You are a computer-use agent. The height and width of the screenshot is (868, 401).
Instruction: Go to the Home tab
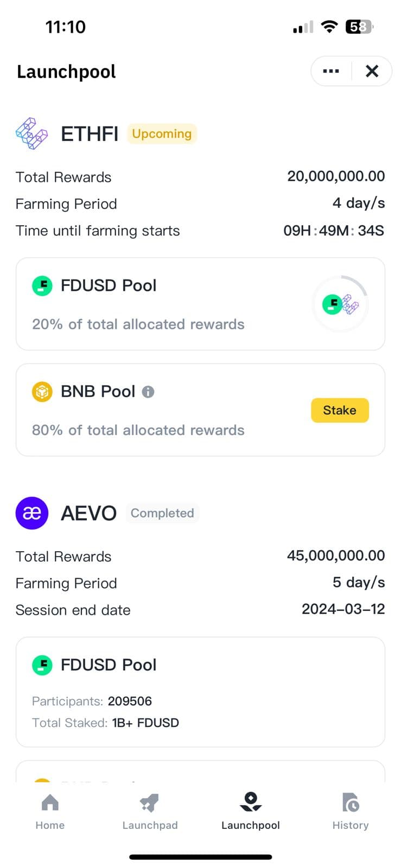coord(50,812)
